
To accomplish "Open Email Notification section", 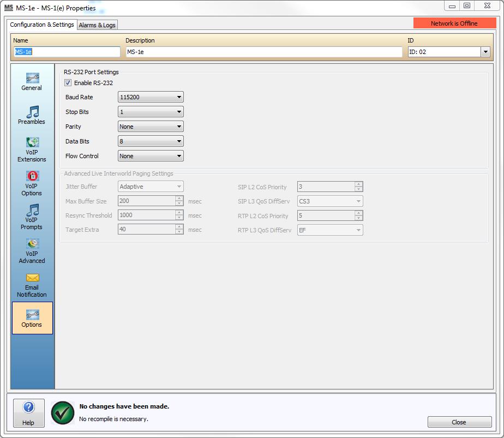I will click(32, 285).
